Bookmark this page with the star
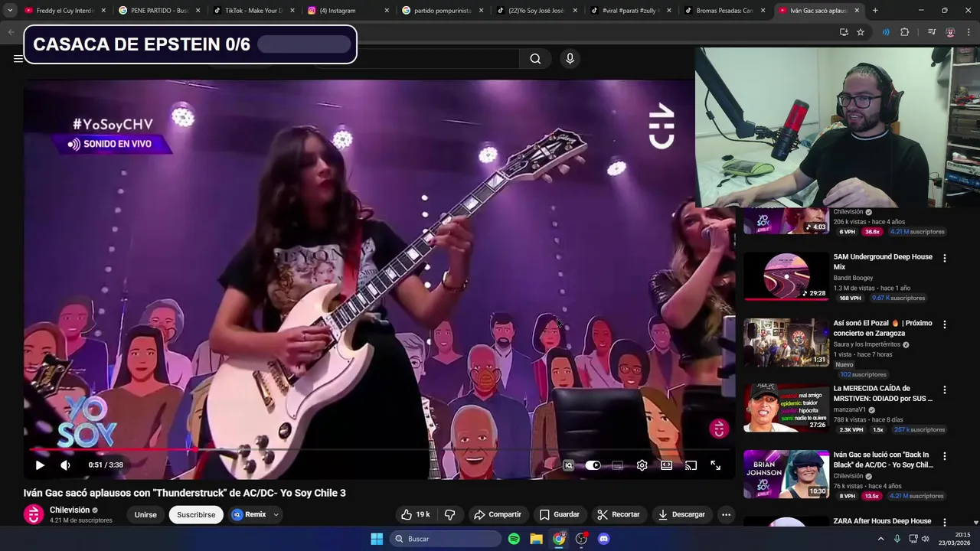This screenshot has height=551, width=980. pyautogui.click(x=861, y=32)
